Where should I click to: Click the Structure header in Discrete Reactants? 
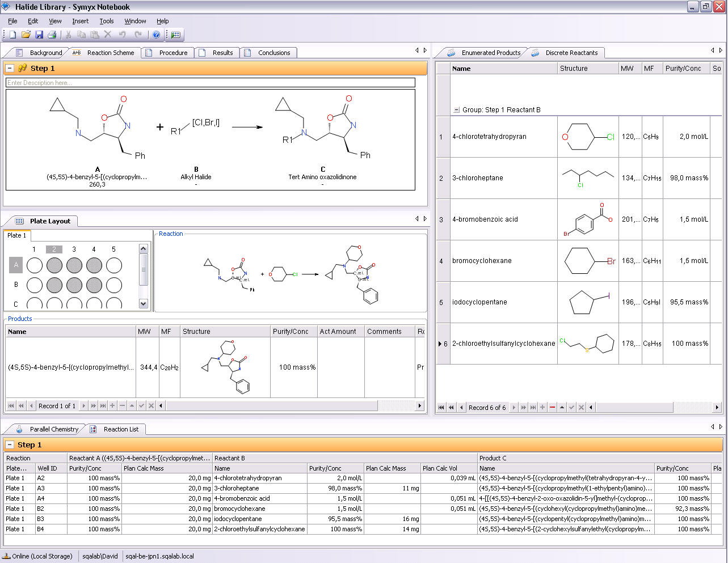[588, 68]
